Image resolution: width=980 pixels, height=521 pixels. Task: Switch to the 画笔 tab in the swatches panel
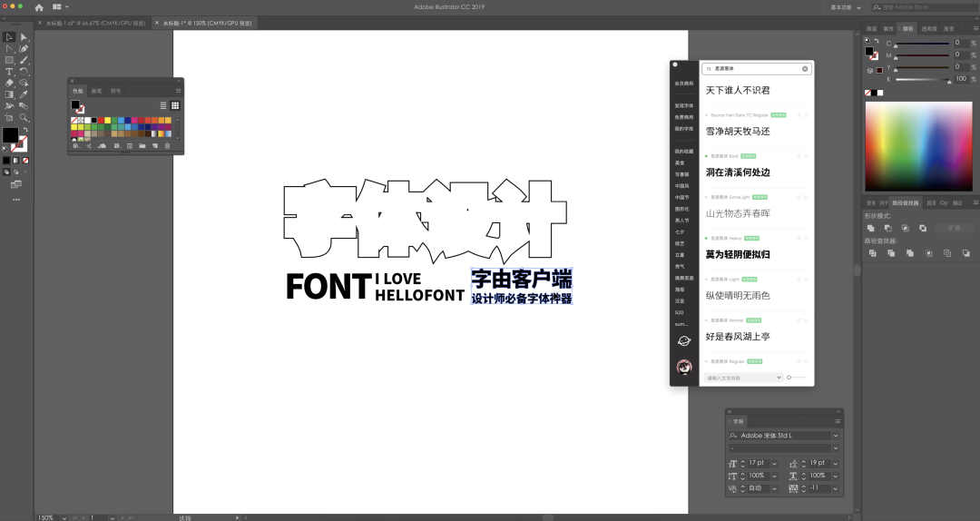click(x=97, y=91)
